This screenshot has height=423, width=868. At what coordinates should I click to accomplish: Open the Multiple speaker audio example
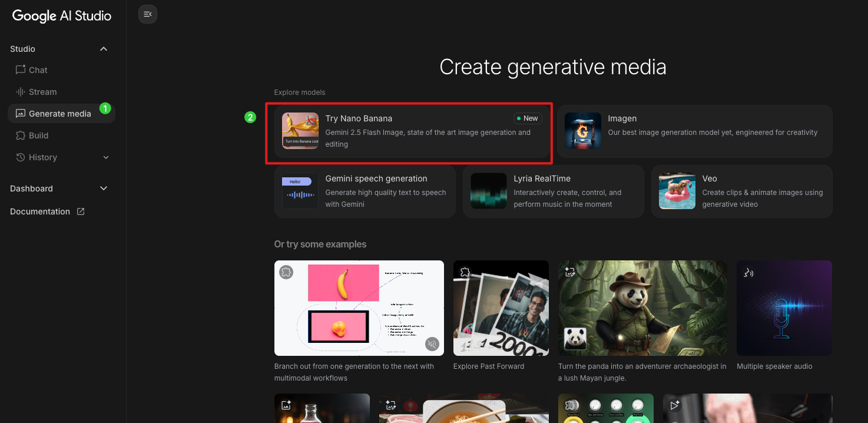(784, 308)
